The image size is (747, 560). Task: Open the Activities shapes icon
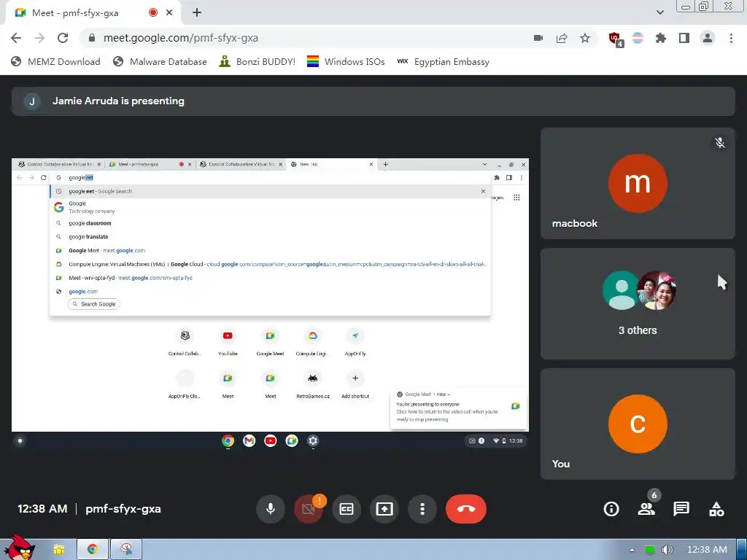(716, 509)
